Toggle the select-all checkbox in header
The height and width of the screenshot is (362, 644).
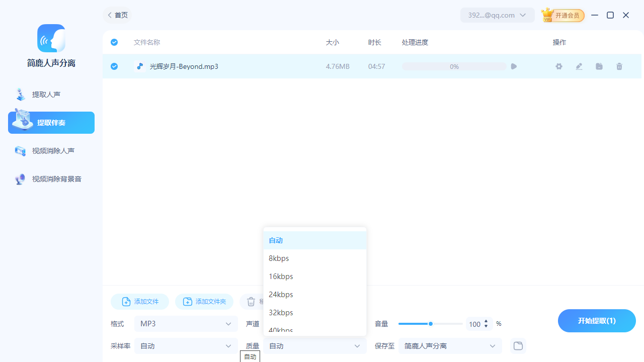point(114,42)
